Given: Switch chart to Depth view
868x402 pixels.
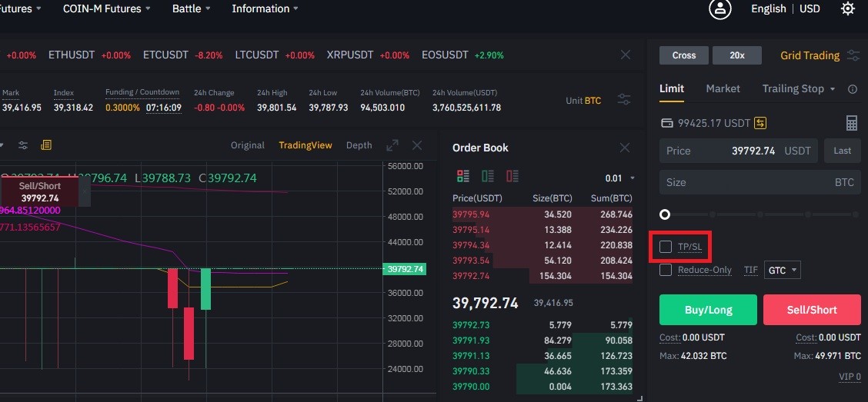Looking at the screenshot, I should click(359, 145).
